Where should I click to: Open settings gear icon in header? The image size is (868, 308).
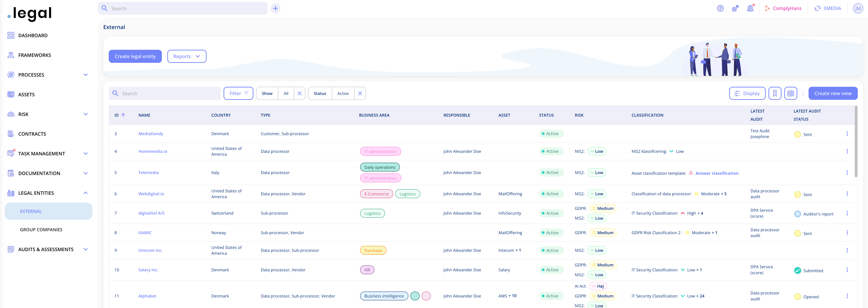coord(735,8)
